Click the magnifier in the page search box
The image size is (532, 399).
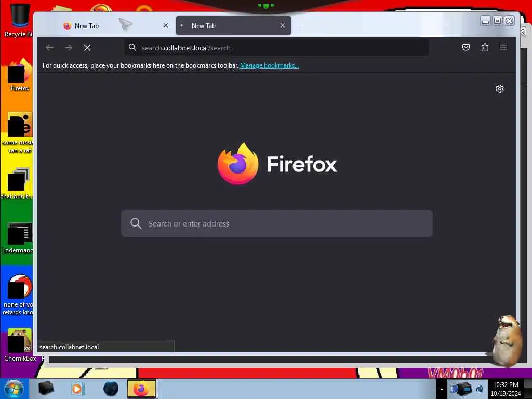tap(136, 223)
